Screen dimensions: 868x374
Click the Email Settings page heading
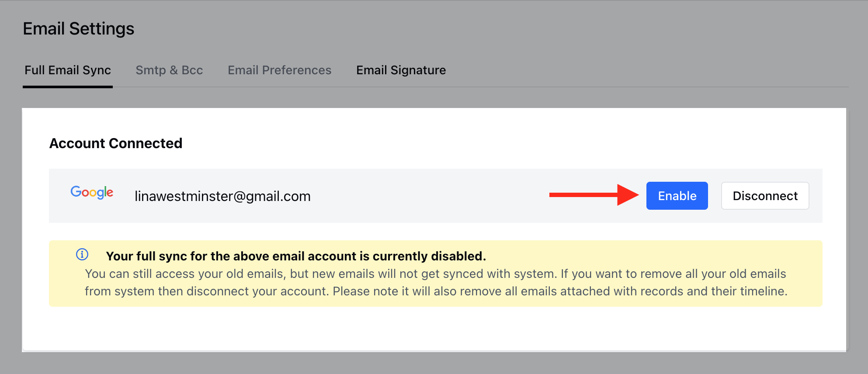[79, 29]
